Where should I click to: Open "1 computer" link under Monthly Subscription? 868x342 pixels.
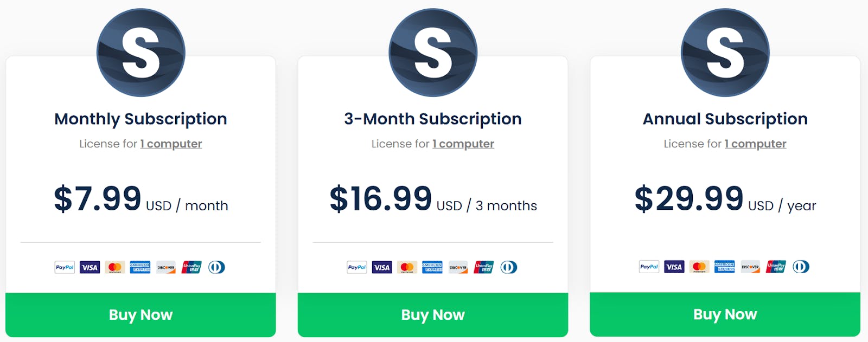tap(171, 144)
